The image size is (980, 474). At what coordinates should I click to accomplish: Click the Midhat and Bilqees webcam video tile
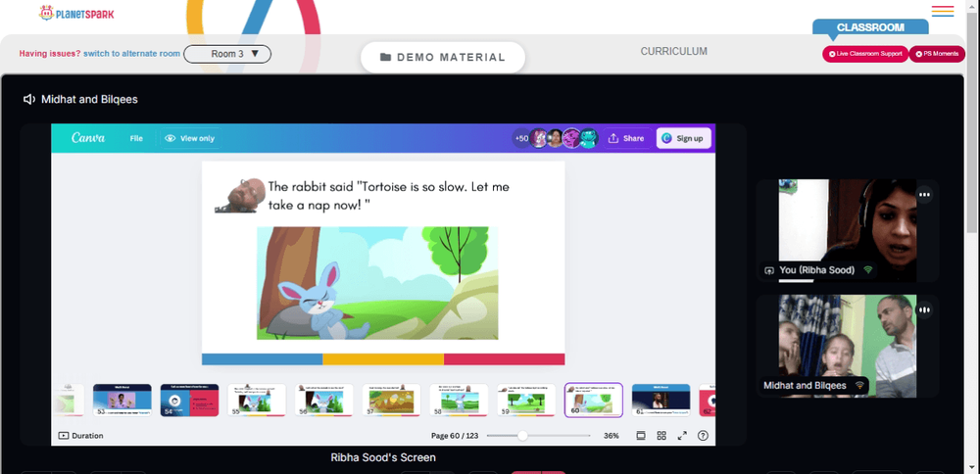tap(848, 346)
